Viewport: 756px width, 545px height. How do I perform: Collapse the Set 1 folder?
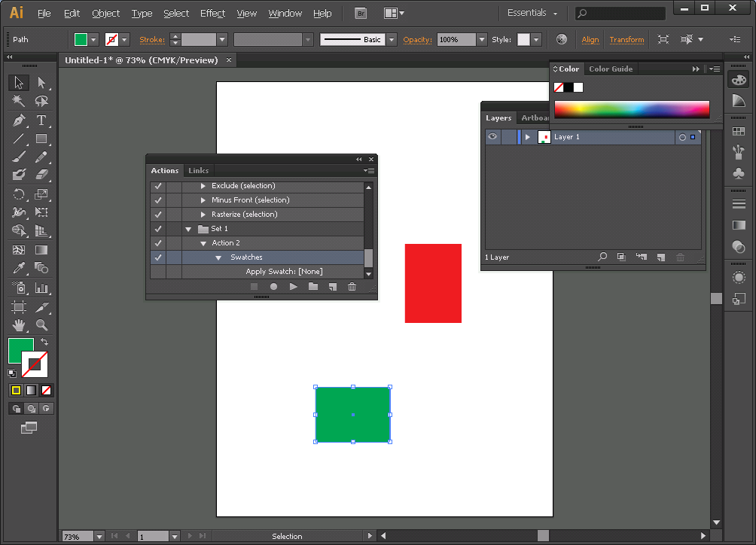188,229
